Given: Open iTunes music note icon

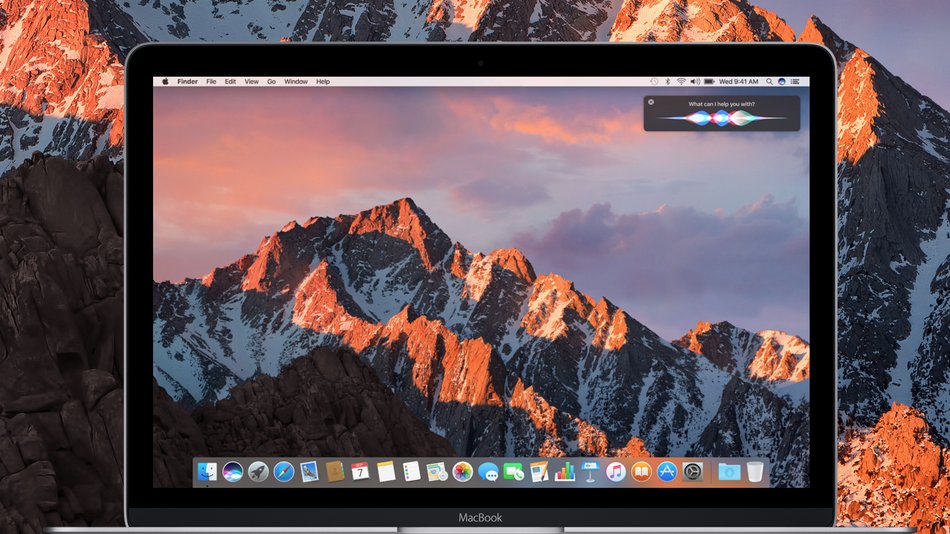Looking at the screenshot, I should (616, 472).
